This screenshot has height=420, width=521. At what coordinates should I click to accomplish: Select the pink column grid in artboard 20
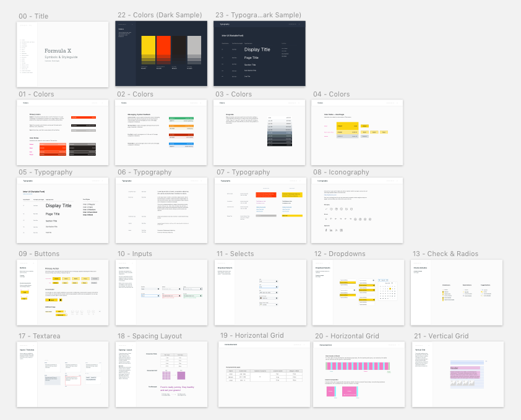pos(358,366)
